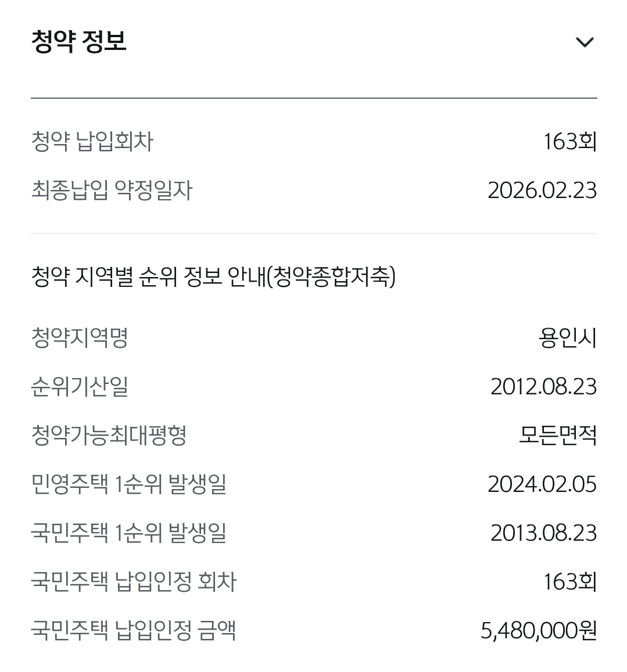
Task: Click the 용인시 region value
Action: [x=568, y=337]
